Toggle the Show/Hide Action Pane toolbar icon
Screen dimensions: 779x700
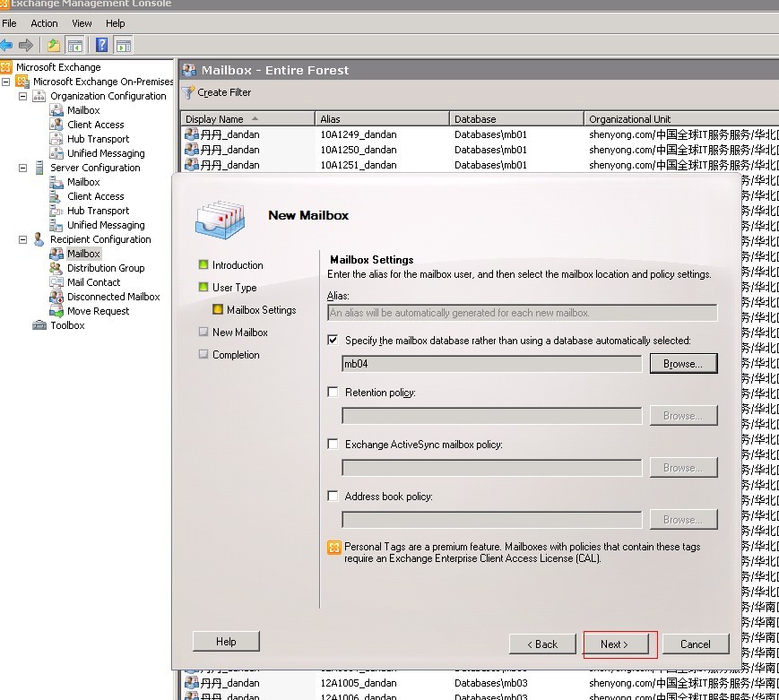[x=123, y=45]
